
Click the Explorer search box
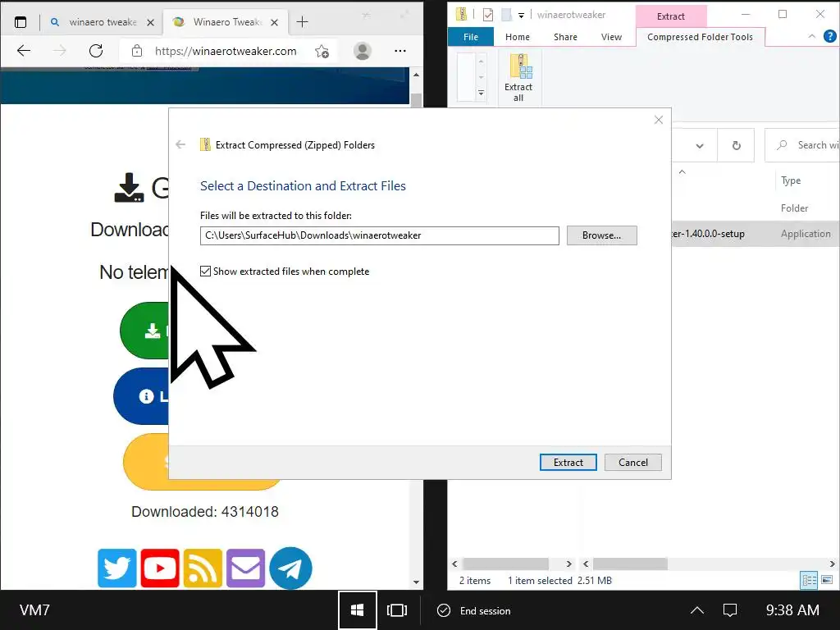[804, 145]
